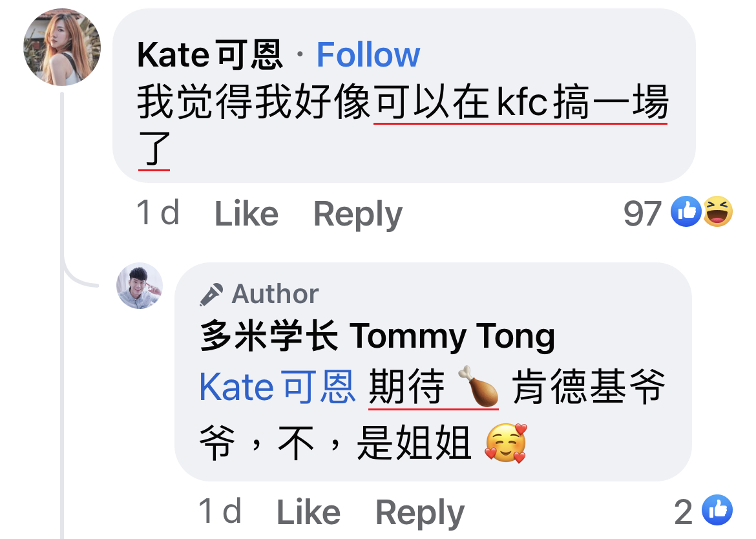
Task: Open 多米学长 Tommy Tong profile name
Action: [x=377, y=336]
